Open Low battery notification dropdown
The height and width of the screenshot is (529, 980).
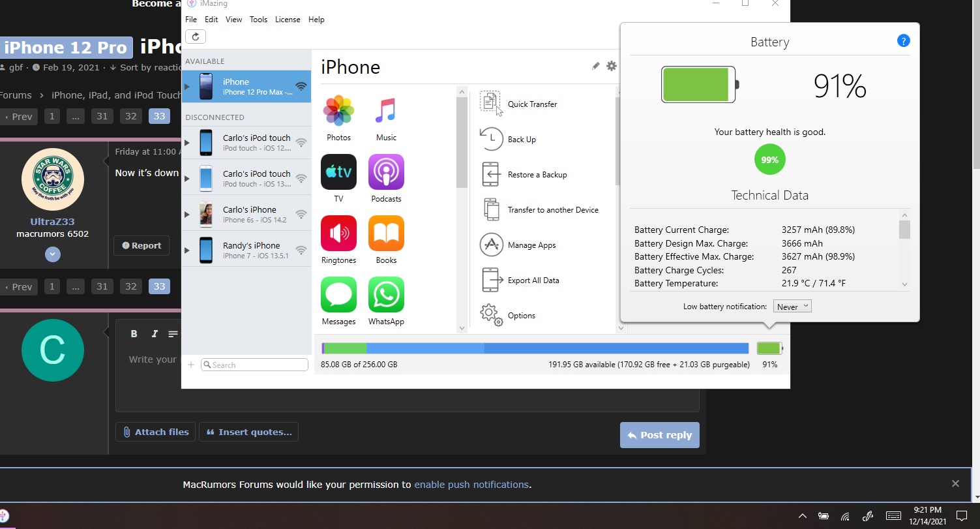pos(792,307)
